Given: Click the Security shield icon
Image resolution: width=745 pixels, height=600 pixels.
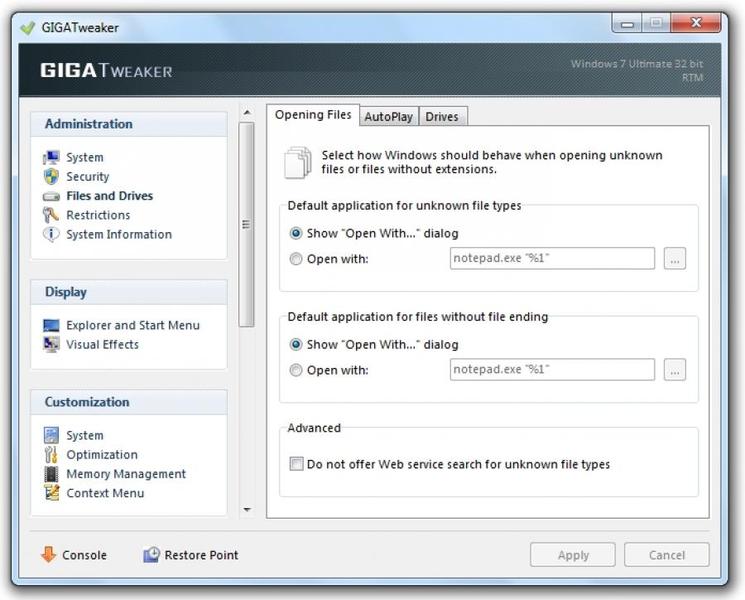Looking at the screenshot, I should [51, 176].
